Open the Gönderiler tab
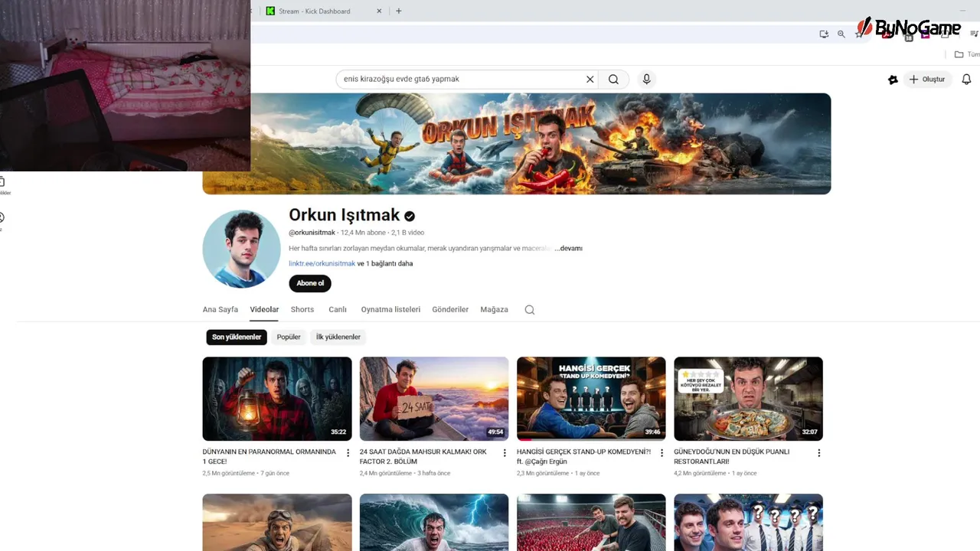This screenshot has height=551, width=980. 450,309
